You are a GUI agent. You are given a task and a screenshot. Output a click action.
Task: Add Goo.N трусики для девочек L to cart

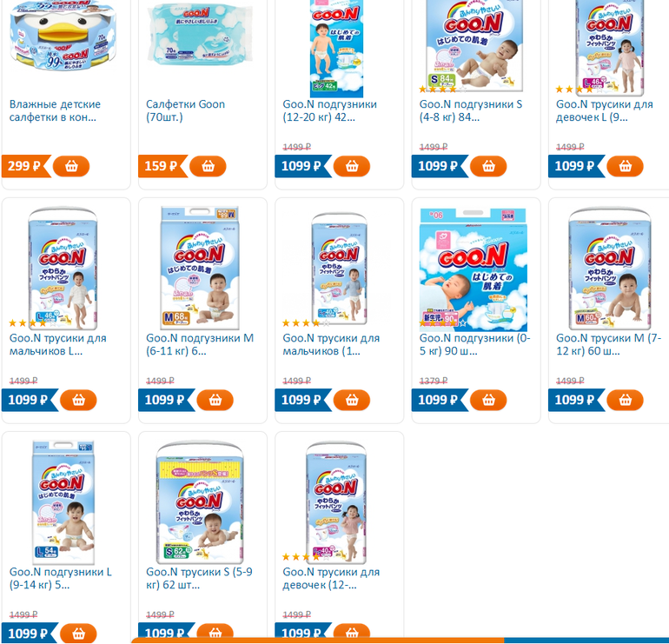pyautogui.click(x=625, y=166)
